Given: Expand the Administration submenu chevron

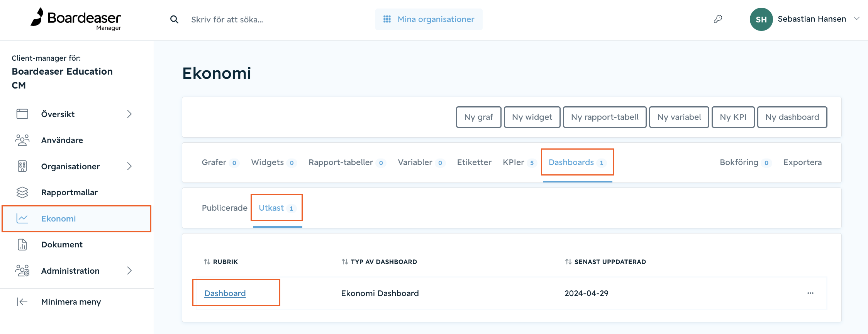Looking at the screenshot, I should click(129, 271).
